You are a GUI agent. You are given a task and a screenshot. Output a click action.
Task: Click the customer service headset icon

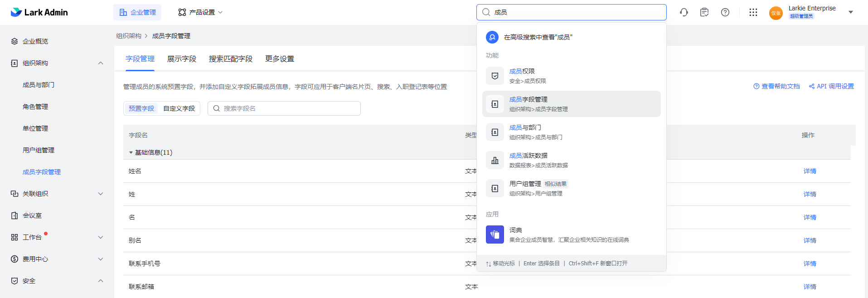684,12
